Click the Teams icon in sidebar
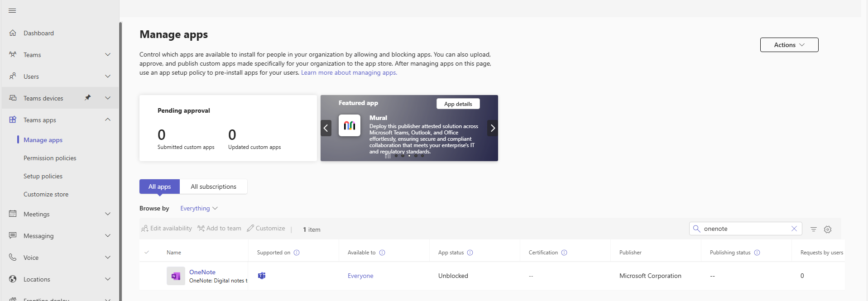This screenshot has height=301, width=868. click(x=13, y=55)
